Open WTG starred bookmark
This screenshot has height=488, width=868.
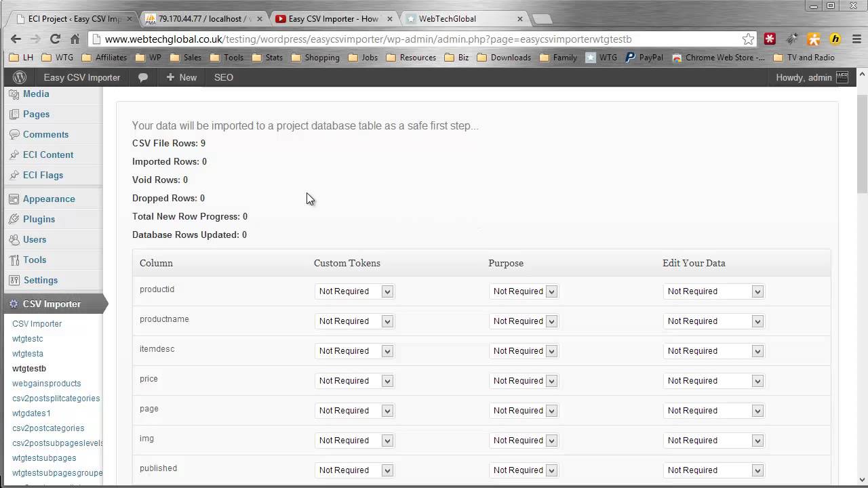tap(601, 58)
